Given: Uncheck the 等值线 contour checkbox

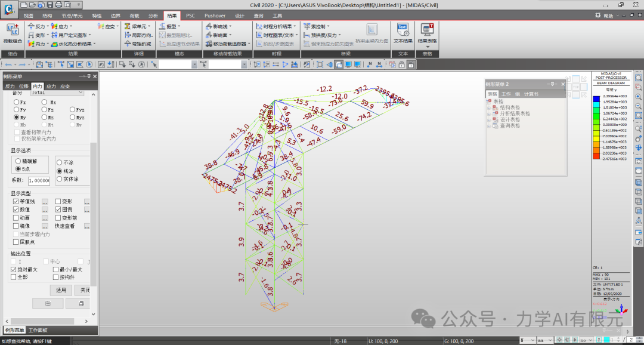Looking at the screenshot, I should (x=16, y=202).
